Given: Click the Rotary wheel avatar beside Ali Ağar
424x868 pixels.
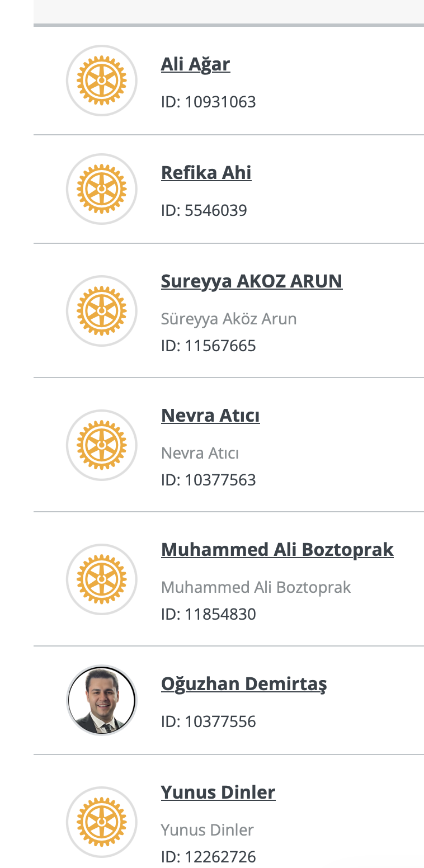Looking at the screenshot, I should pyautogui.click(x=101, y=81).
